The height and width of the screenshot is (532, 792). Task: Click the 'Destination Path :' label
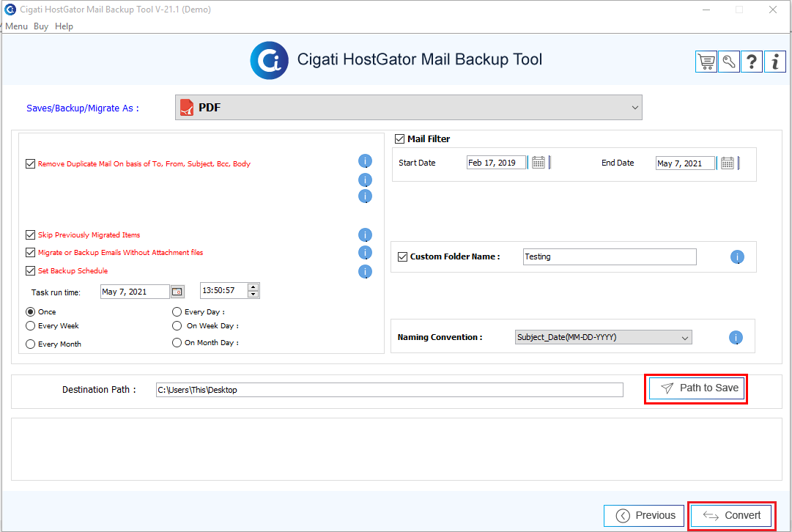99,390
